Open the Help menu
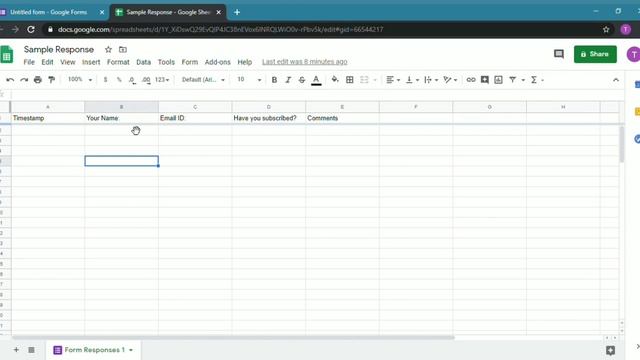640x360 pixels. click(x=244, y=62)
